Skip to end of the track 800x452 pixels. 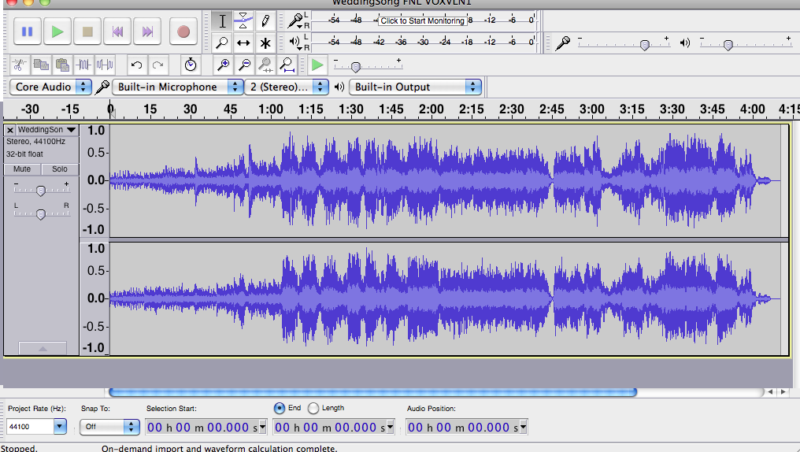(147, 32)
